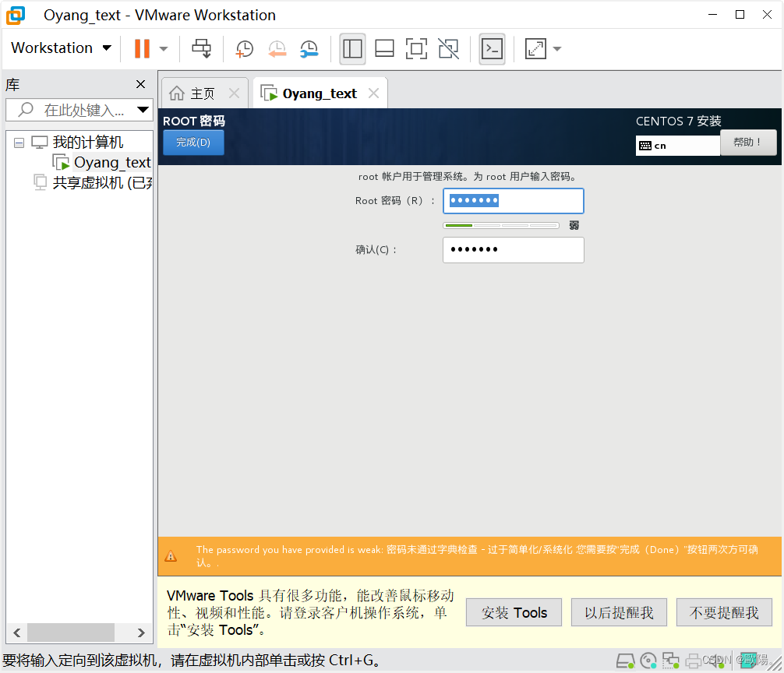Close the library panel
This screenshot has width=784, height=673.
141,84
